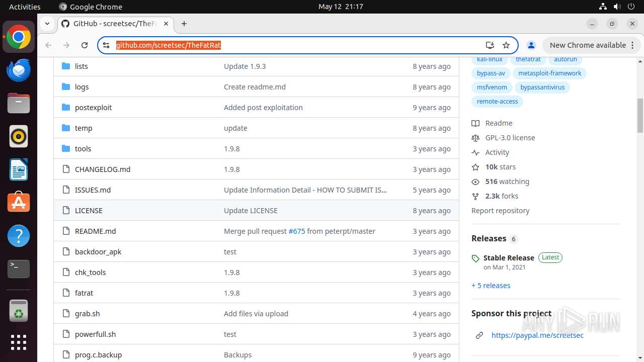Select the bypassantivirus topic tag
Image resolution: width=644 pixels, height=362 pixels.
coord(542,87)
